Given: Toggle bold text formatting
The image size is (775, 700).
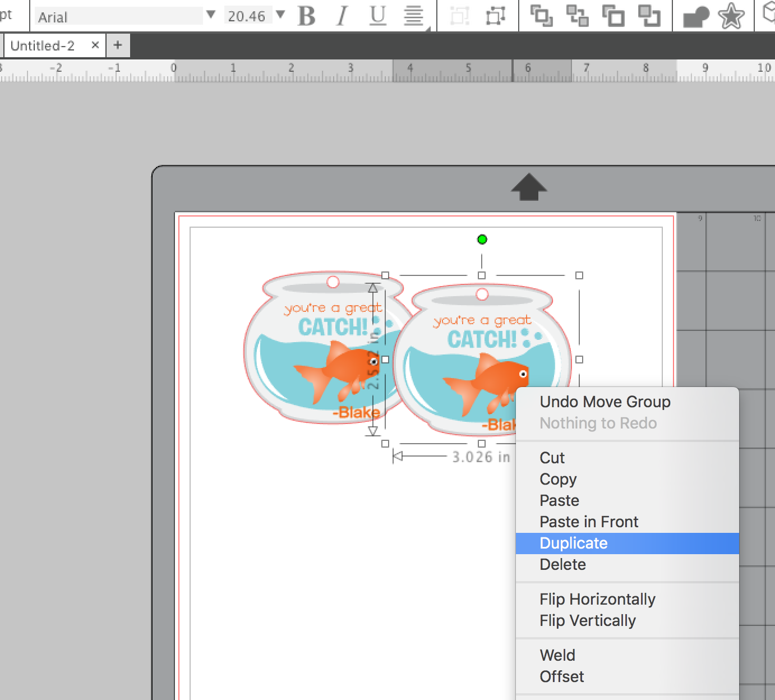Looking at the screenshot, I should pyautogui.click(x=305, y=16).
